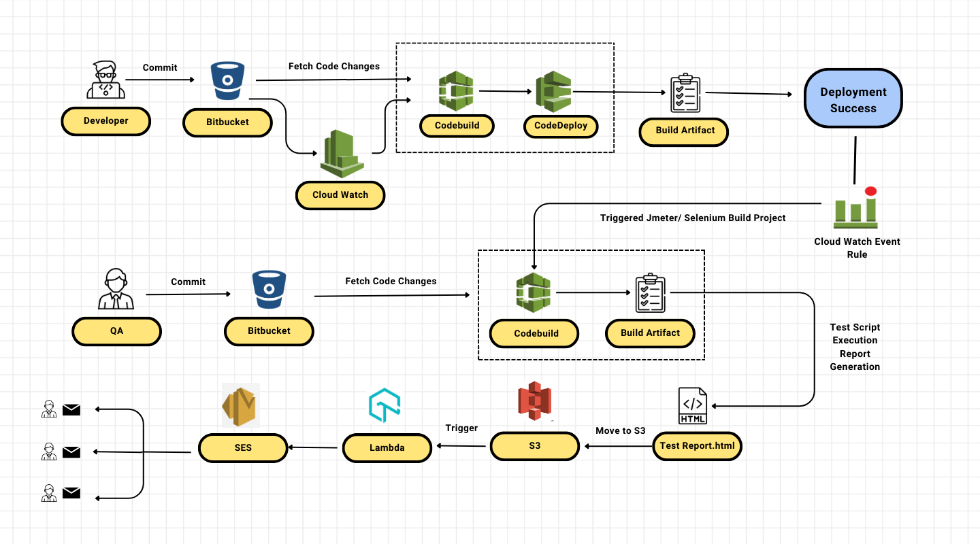Viewport: 980px width, 544px height.
Task: Select the teal Lambda service icon
Action: [386, 404]
